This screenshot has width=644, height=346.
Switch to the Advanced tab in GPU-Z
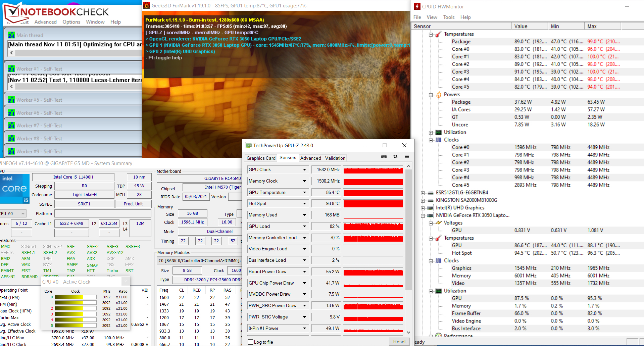pos(310,158)
